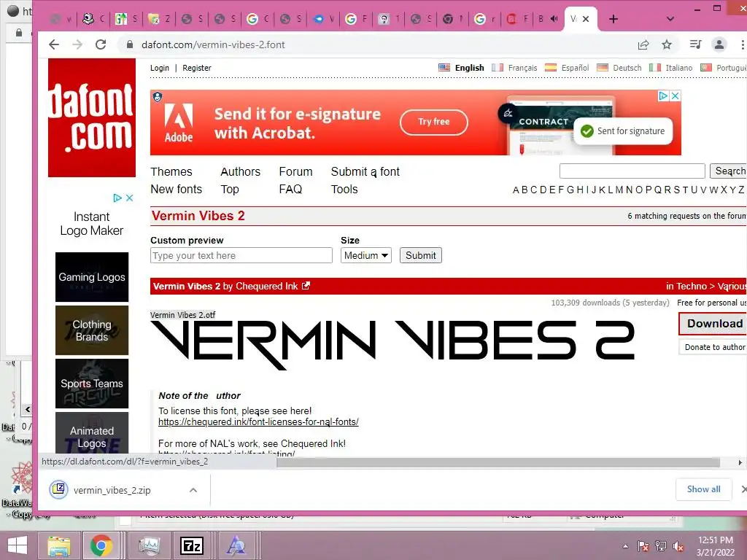
Task: Click Chequered Ink author link
Action: (267, 286)
